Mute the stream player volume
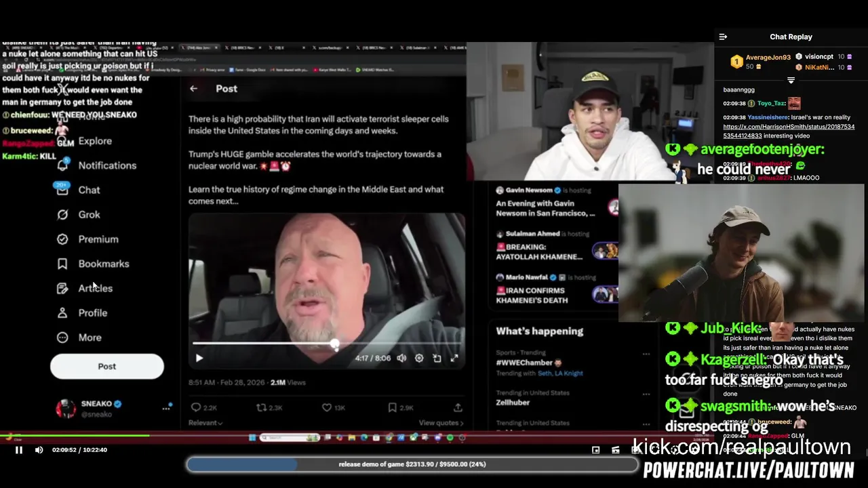 [x=39, y=450]
